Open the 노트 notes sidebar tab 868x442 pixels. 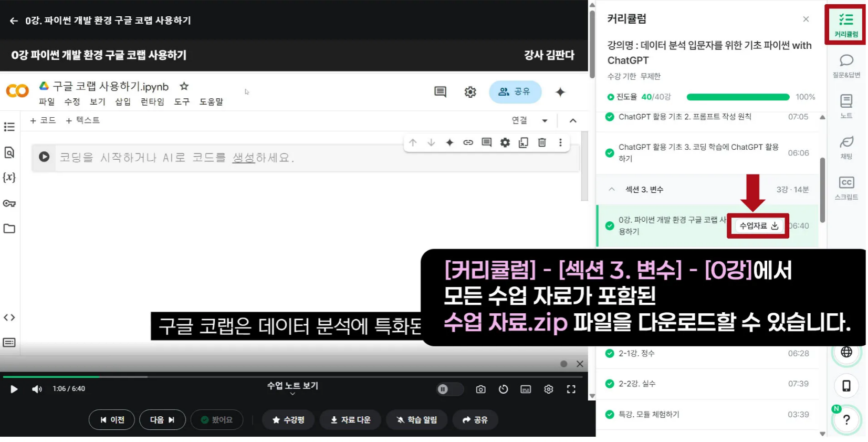(x=846, y=106)
